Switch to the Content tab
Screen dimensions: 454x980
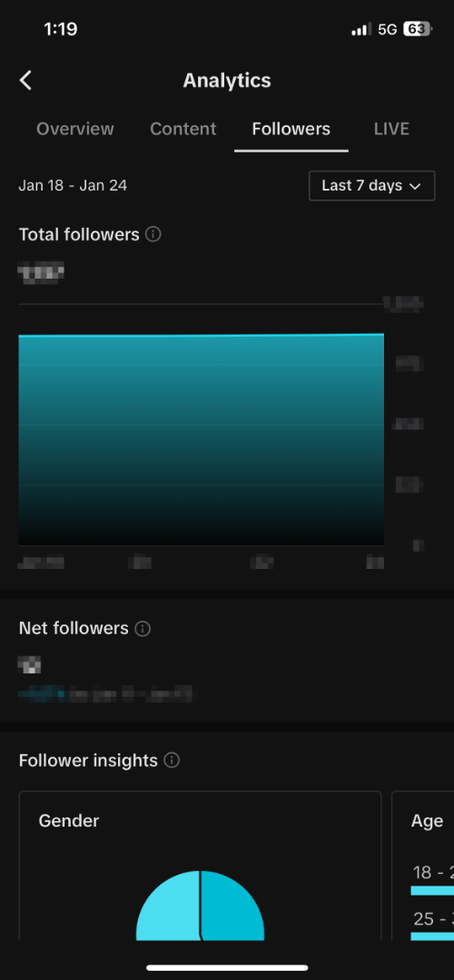pyautogui.click(x=183, y=130)
